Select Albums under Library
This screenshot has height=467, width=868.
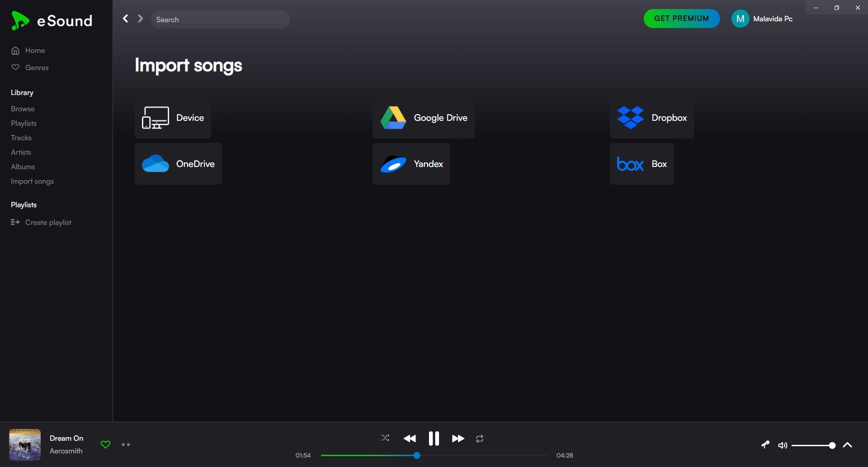(x=23, y=167)
